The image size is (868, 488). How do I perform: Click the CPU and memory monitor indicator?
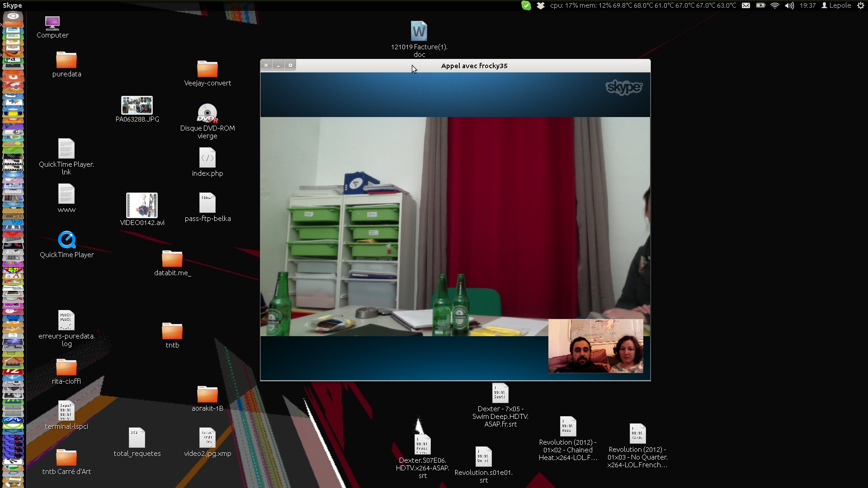[643, 5]
